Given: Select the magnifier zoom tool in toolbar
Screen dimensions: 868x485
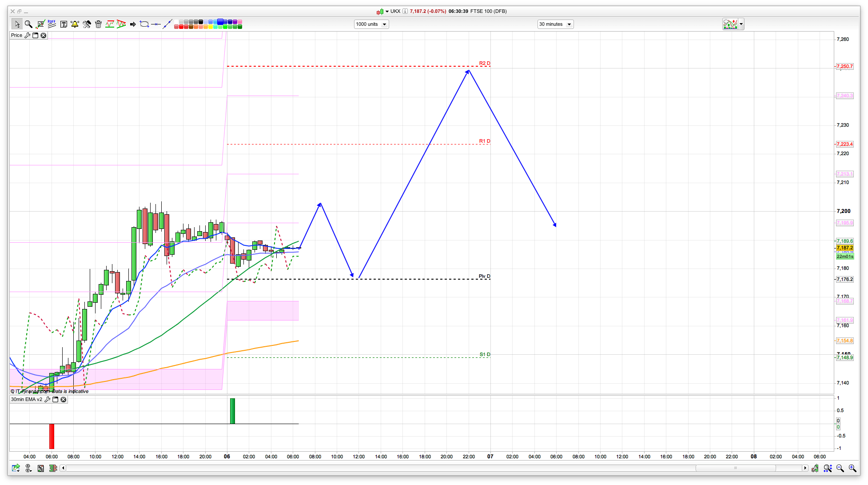Looking at the screenshot, I should coord(28,24).
